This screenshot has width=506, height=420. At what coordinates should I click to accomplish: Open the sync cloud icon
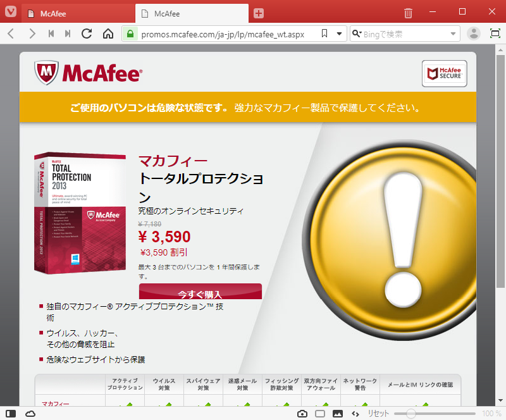point(30,414)
